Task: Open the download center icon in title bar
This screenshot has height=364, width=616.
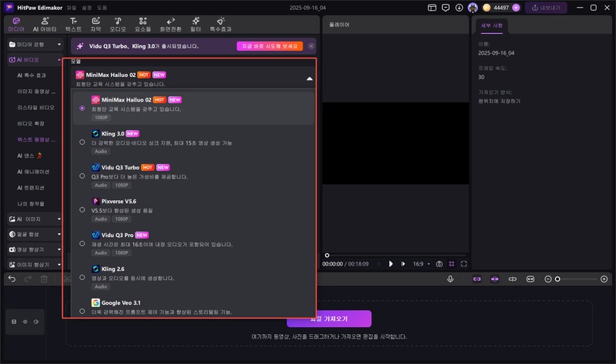Action: click(x=459, y=8)
